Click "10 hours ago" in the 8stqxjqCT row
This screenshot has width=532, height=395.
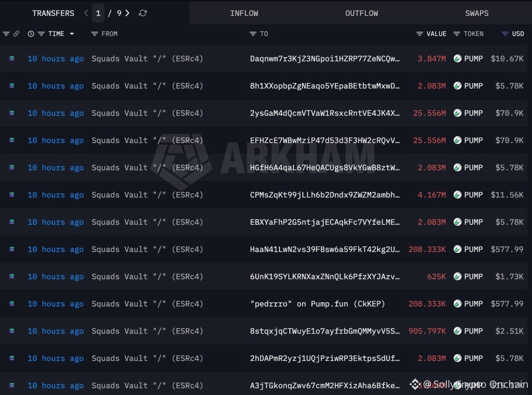pyautogui.click(x=56, y=331)
